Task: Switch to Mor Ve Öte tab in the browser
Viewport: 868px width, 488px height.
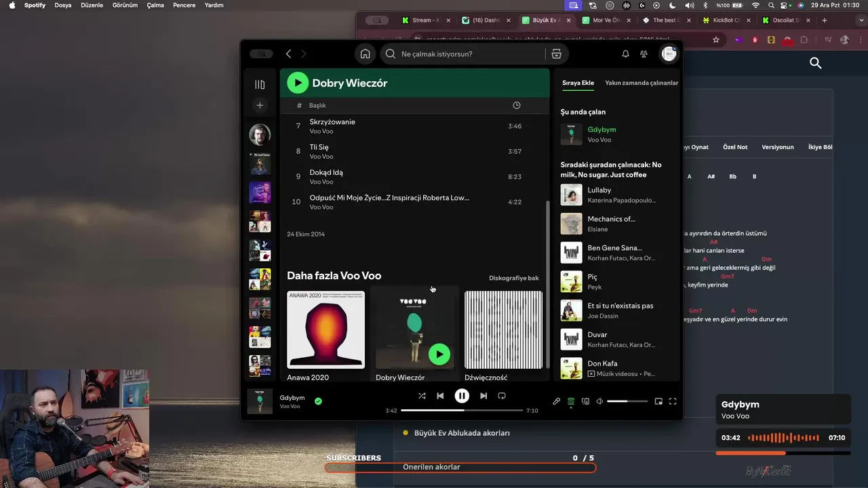Action: pyautogui.click(x=607, y=20)
